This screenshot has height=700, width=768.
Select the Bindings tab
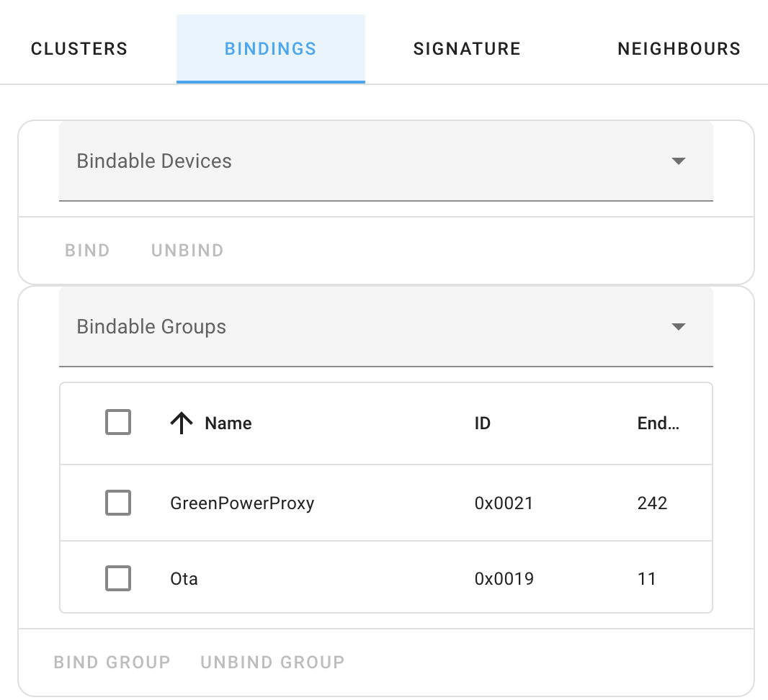[x=270, y=49]
